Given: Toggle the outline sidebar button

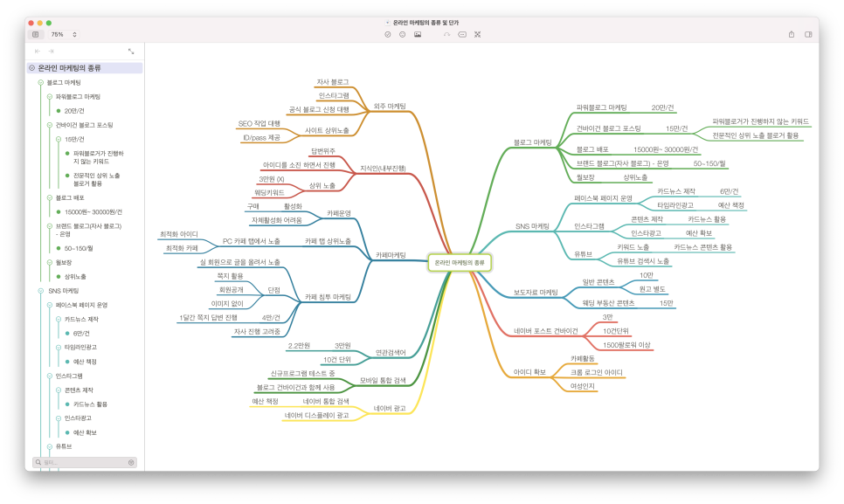Looking at the screenshot, I should point(36,34).
